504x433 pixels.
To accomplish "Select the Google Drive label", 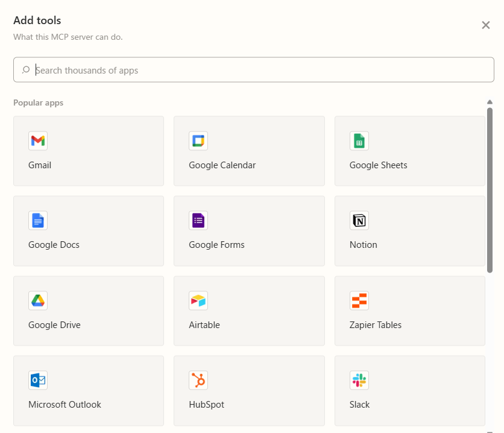I will coord(54,325).
